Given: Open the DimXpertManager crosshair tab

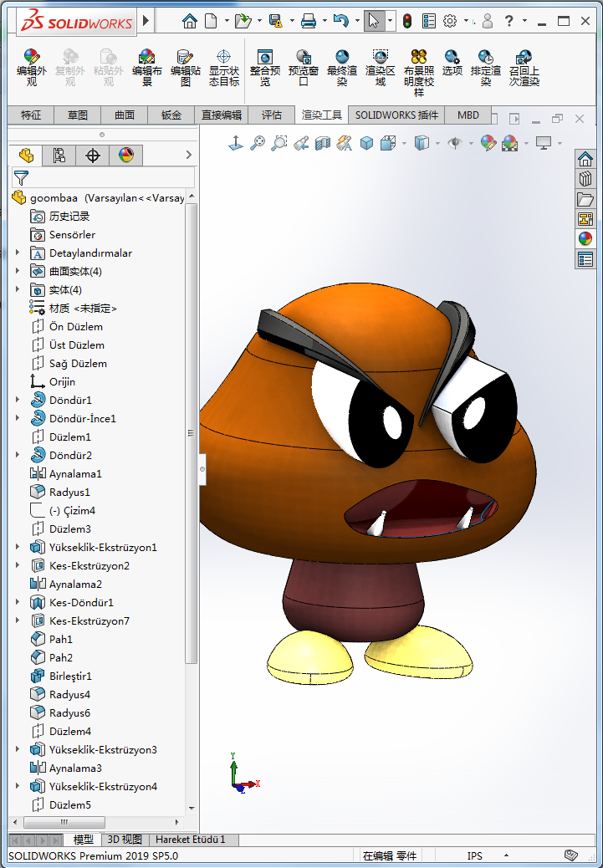Looking at the screenshot, I should coord(93,156).
